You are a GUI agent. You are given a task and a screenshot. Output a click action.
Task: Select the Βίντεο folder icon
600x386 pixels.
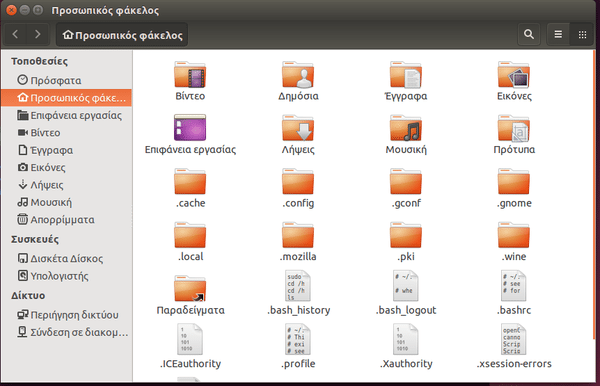point(190,75)
